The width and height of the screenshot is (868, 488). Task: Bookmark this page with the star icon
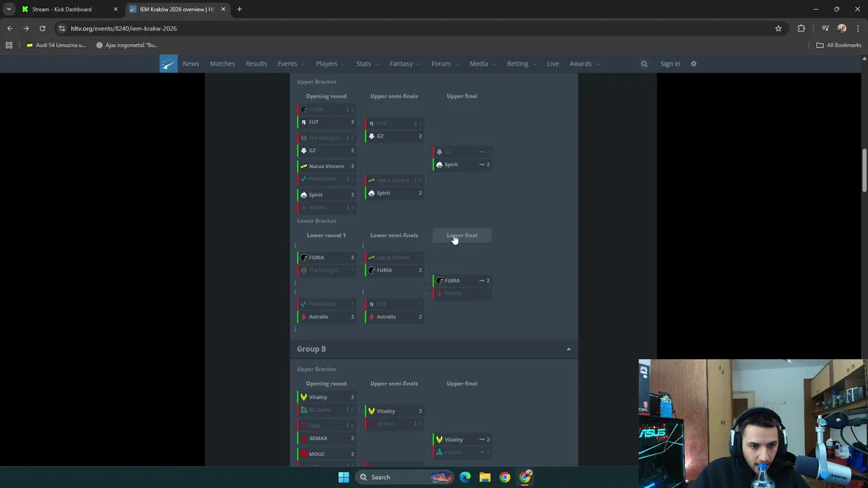point(778,28)
